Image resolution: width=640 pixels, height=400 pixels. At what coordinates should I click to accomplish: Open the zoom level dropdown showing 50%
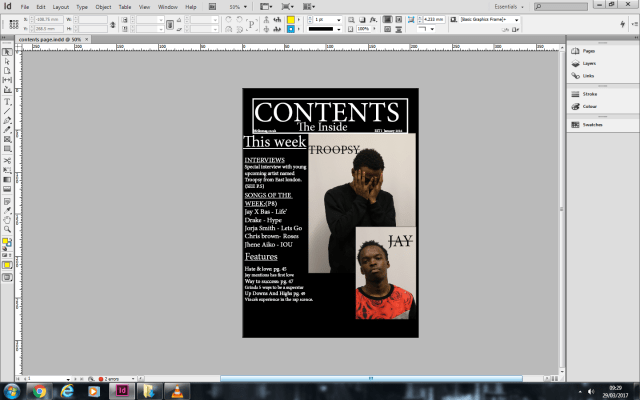click(x=236, y=7)
